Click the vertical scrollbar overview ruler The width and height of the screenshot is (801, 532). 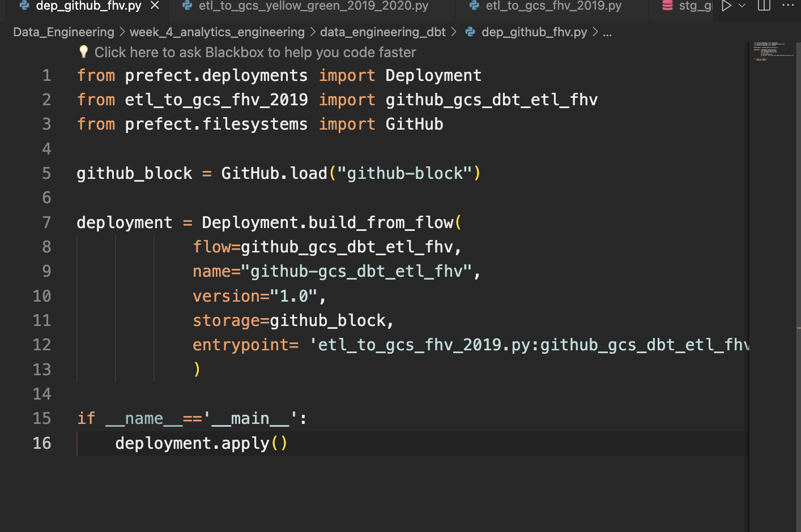click(x=798, y=286)
